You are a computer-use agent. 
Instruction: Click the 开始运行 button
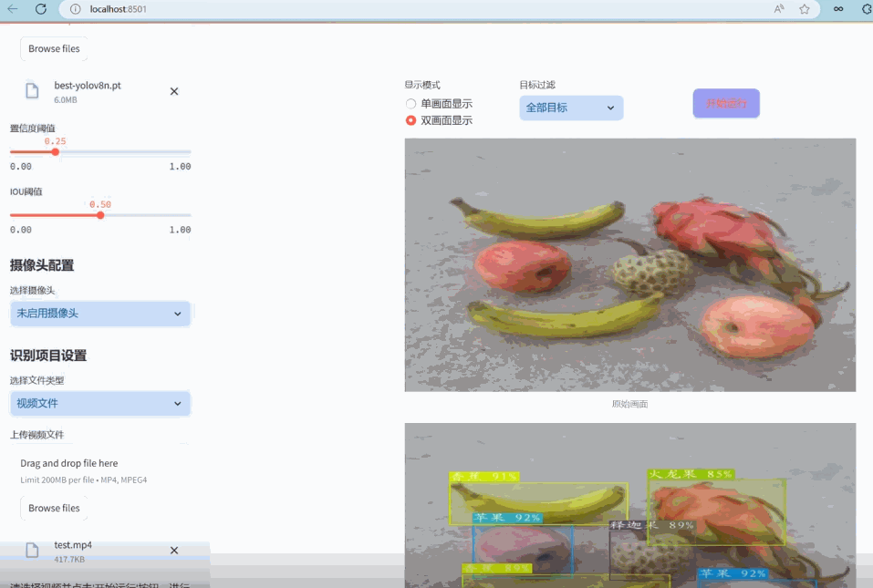pyautogui.click(x=726, y=104)
